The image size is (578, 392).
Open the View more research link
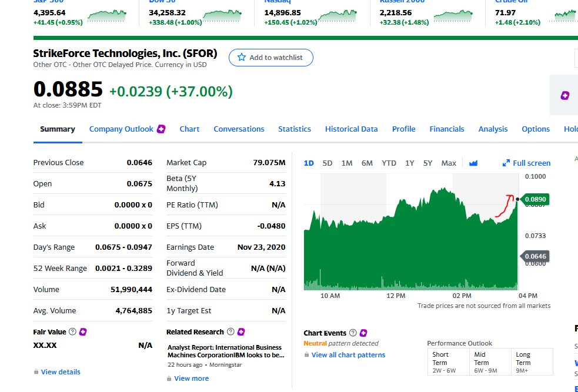click(191, 378)
